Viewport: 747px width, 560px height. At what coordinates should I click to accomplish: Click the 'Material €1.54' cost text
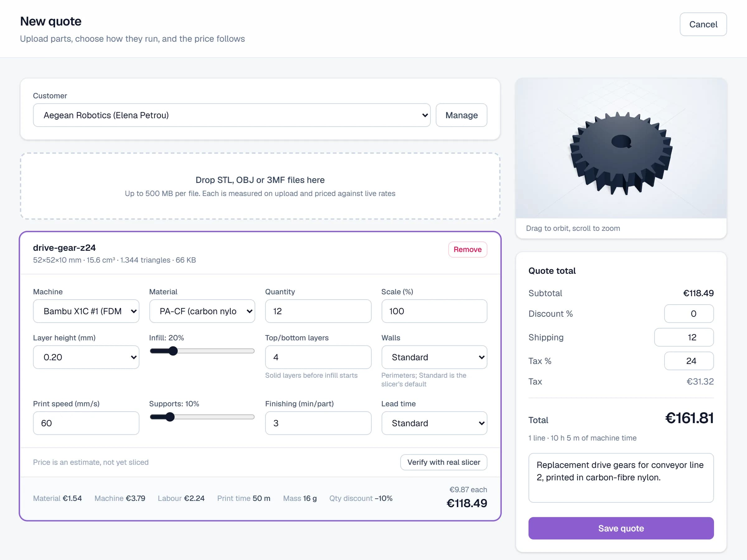click(57, 498)
